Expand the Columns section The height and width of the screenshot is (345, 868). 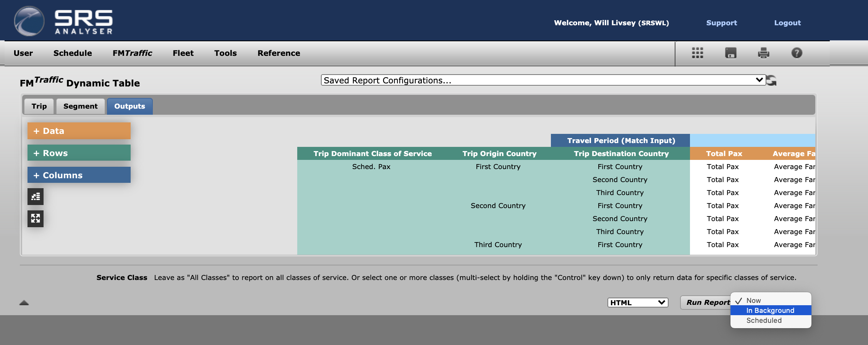[79, 175]
